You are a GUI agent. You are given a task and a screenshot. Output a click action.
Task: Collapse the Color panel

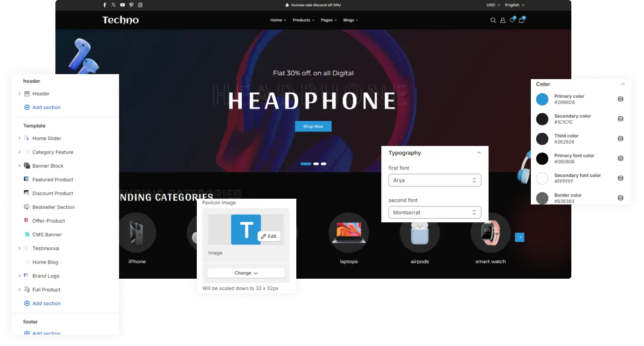pos(623,84)
